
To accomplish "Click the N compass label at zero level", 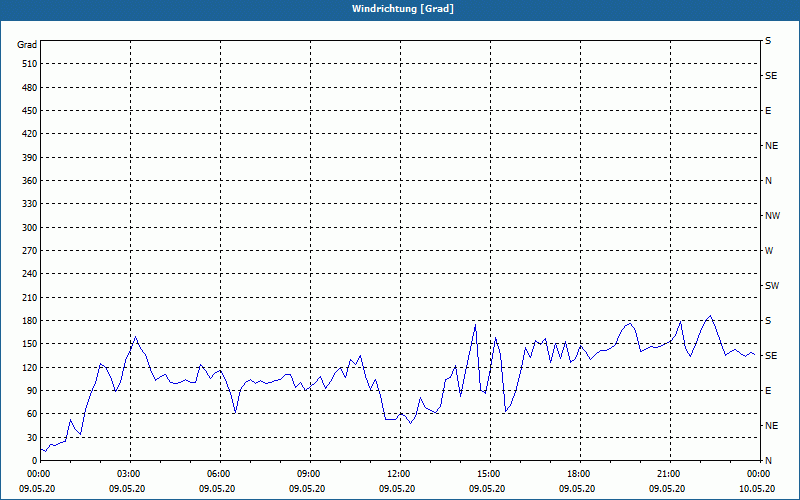I will click(768, 461).
